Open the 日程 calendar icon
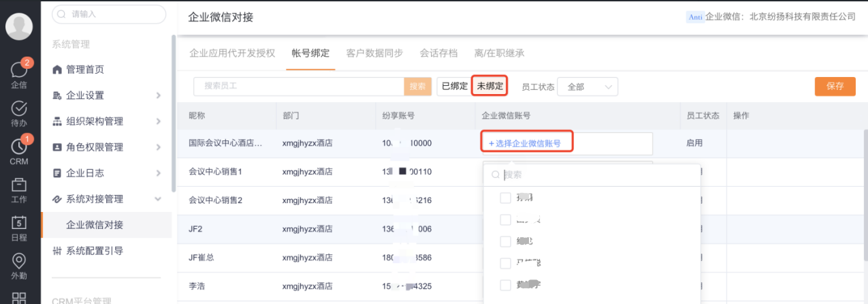 click(x=19, y=228)
